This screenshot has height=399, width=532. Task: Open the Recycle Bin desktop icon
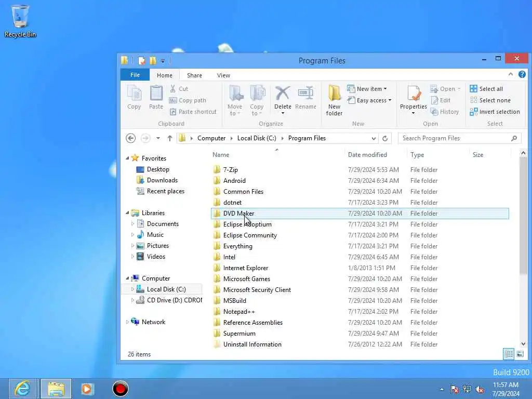click(x=20, y=21)
